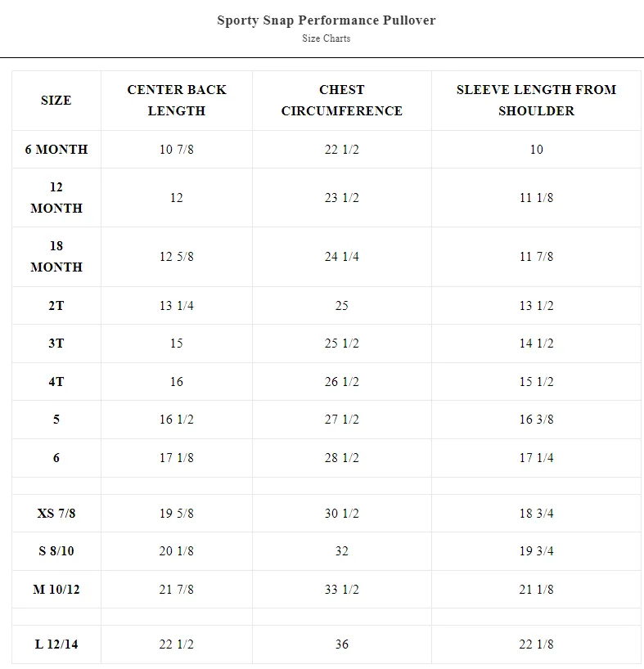Click the Sporty Snap Performance Pullover title
This screenshot has width=644, height=669.
(326, 20)
